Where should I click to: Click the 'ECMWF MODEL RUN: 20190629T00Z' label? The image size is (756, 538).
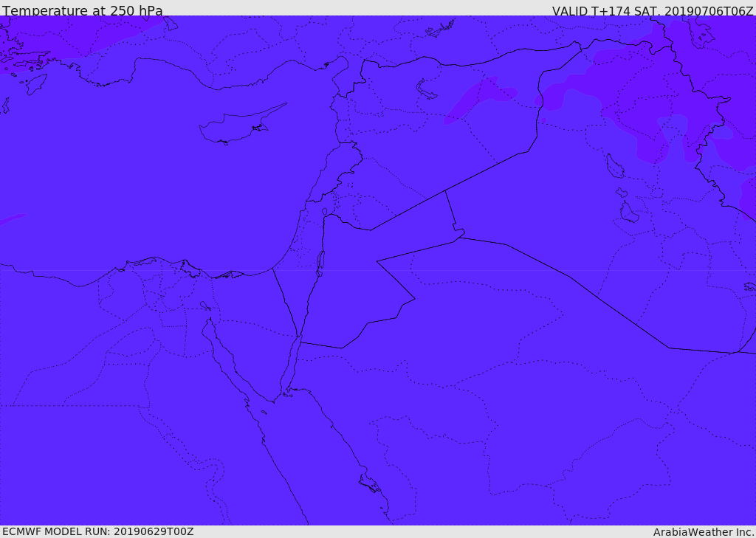coord(98,532)
